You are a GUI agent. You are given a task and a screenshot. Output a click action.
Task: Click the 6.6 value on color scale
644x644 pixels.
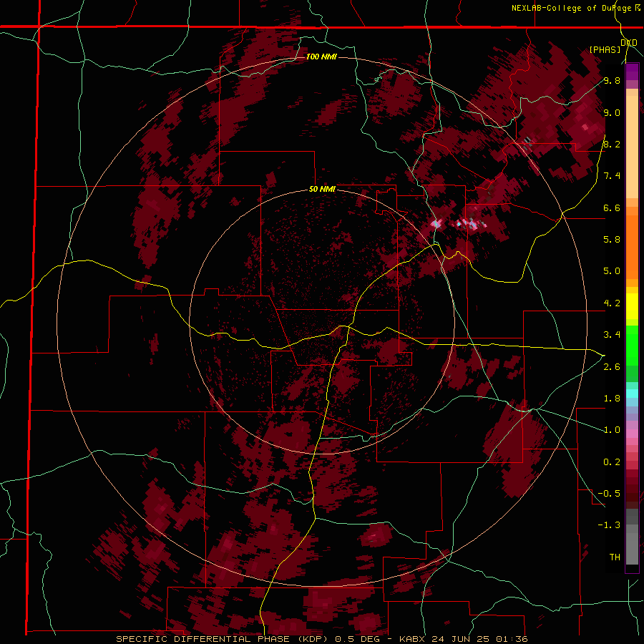click(x=612, y=208)
